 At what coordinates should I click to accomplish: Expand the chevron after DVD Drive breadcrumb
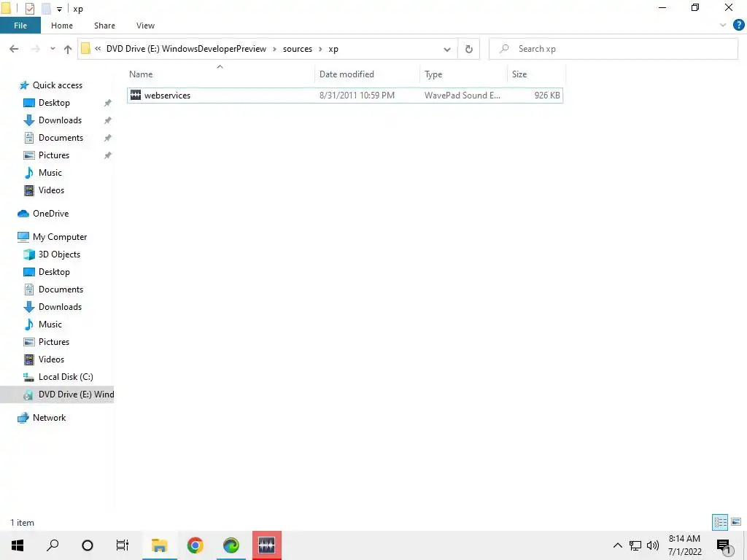click(x=274, y=49)
